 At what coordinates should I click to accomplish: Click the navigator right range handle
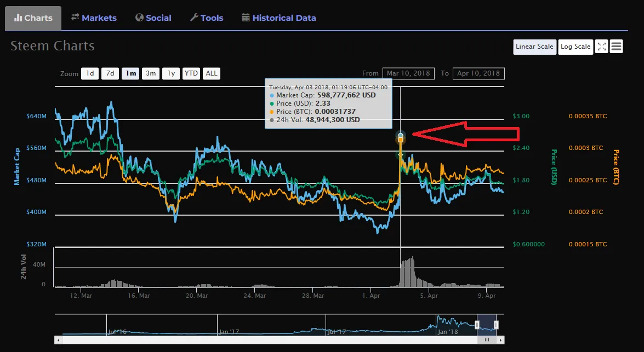click(x=496, y=325)
